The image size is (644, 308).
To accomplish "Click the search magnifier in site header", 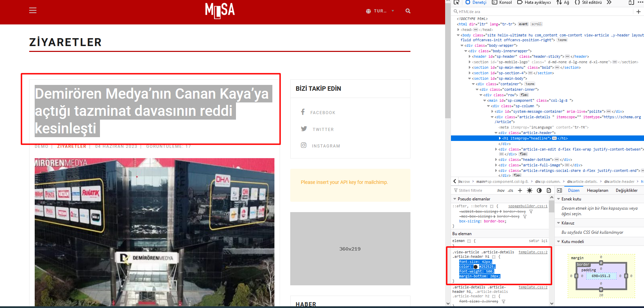I will pyautogui.click(x=408, y=11).
